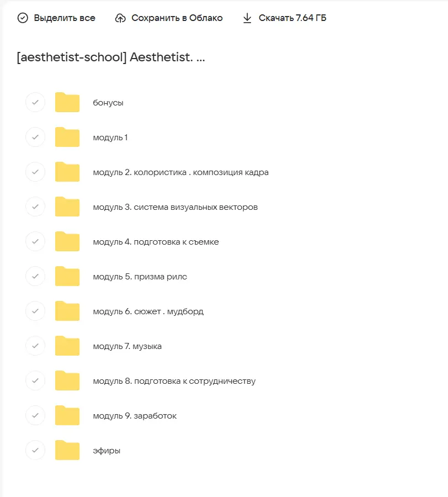Click folder icon for модуль 7. музыка
Image resolution: width=448 pixels, height=497 pixels.
point(67,346)
